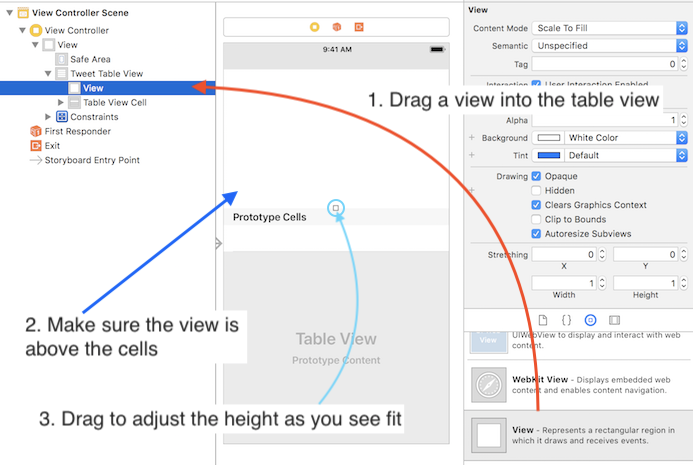Click the UIWebView object icon in library
This screenshot has width=693, height=465.
(x=488, y=341)
